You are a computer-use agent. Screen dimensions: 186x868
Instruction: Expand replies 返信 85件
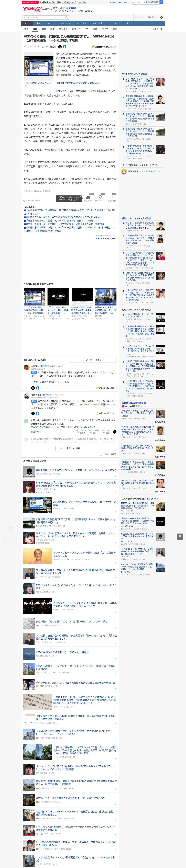(35, 432)
